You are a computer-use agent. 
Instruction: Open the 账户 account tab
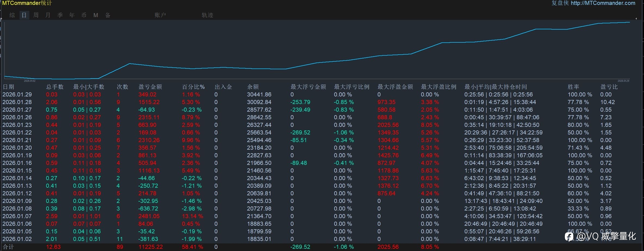pos(160,15)
